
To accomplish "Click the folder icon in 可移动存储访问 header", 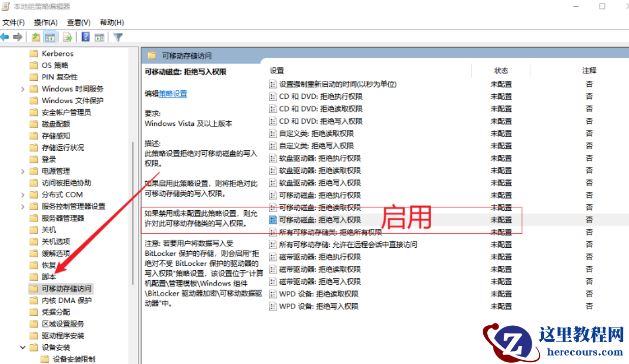I will [152, 55].
